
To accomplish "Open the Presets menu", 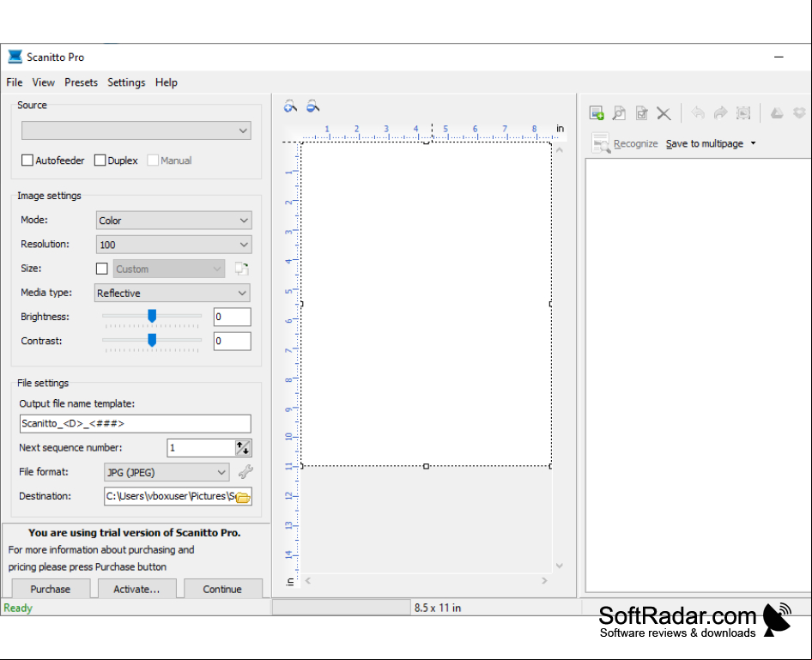I will (81, 82).
